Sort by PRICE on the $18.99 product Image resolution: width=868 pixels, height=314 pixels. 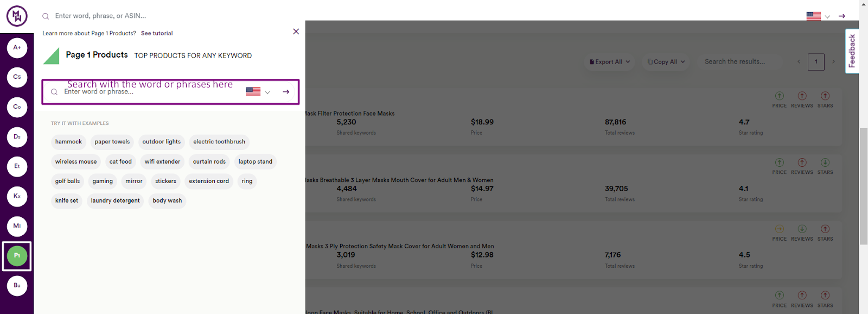[780, 96]
